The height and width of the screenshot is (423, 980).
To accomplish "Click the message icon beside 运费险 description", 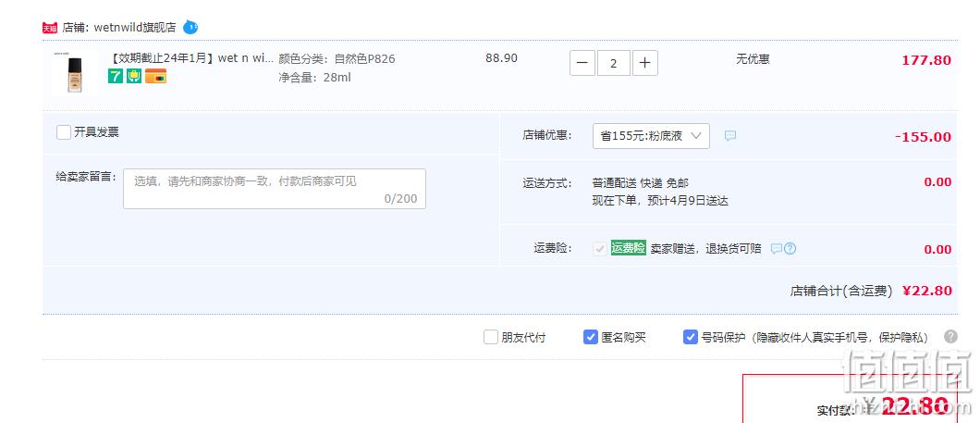I will tap(777, 248).
